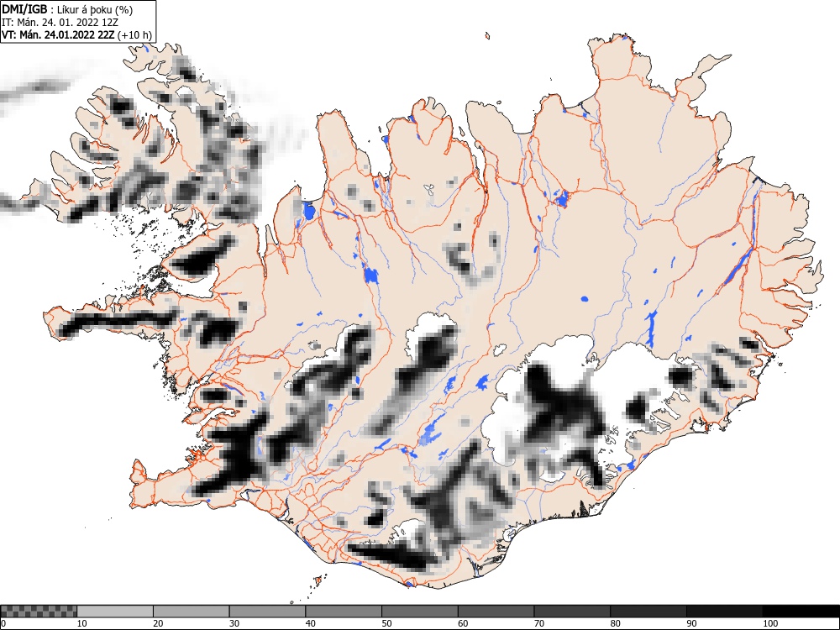Click the legend label '30'
This screenshot has width=840, height=630.
(x=234, y=623)
